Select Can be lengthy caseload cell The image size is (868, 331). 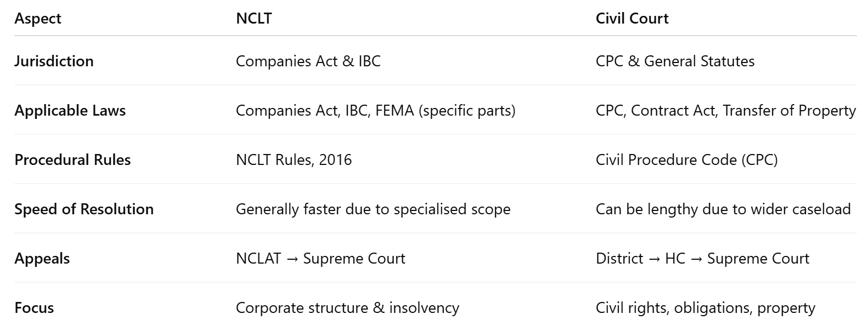point(723,209)
